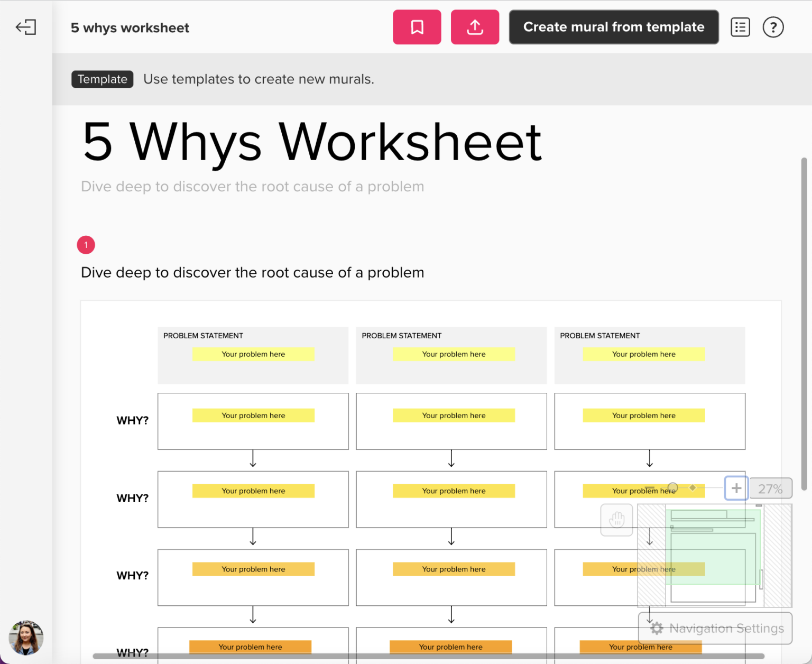
Task: Click the Template badge
Action: tap(102, 79)
